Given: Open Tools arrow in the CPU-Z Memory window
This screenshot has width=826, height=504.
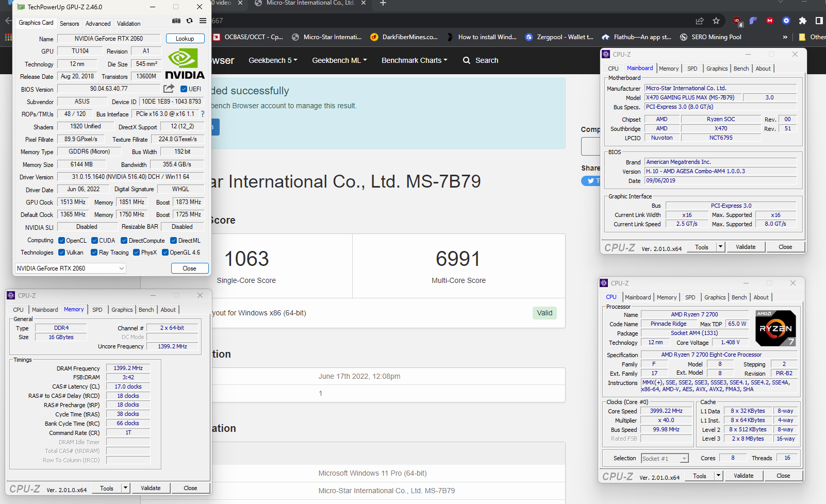Looking at the screenshot, I should (125, 489).
